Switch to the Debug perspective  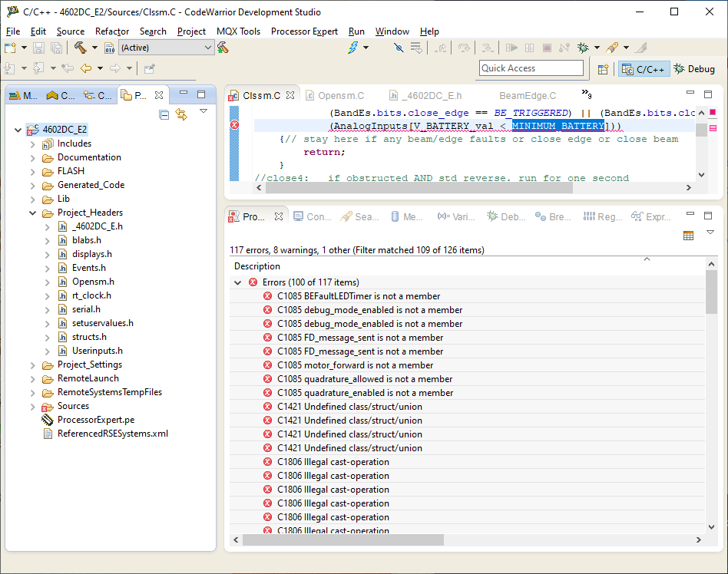point(694,69)
